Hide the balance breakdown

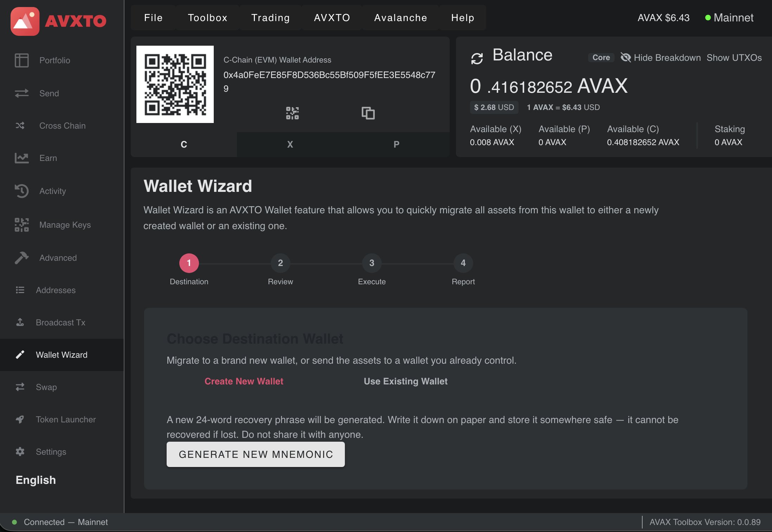point(661,58)
